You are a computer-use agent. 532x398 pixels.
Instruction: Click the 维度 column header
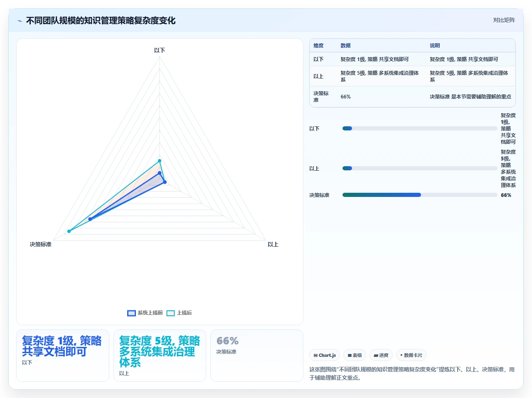click(318, 46)
